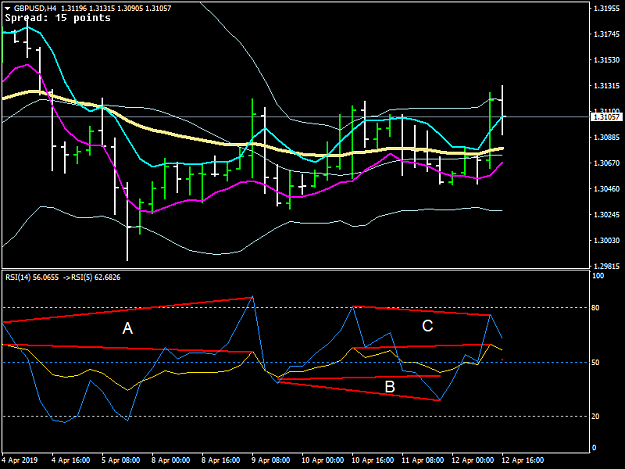Click the RSI(5) 62.6826 indicator label
Viewport: 625px width, 469px height.
pyautogui.click(x=96, y=277)
